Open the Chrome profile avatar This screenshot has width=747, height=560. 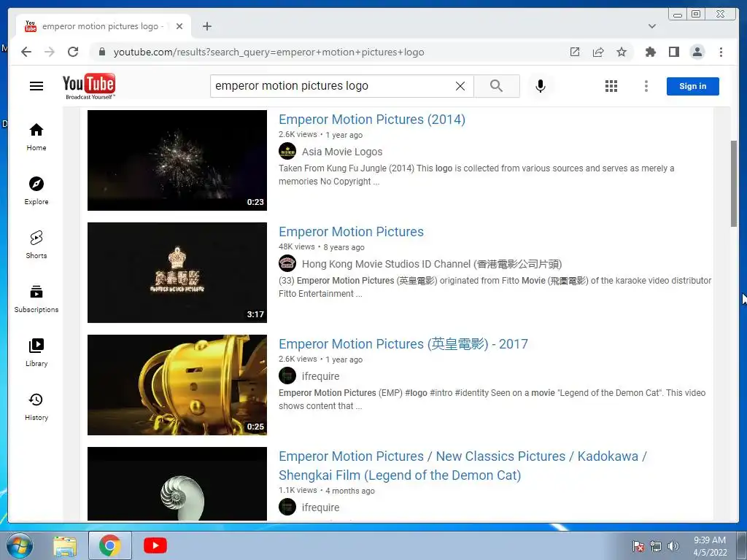pyautogui.click(x=697, y=52)
